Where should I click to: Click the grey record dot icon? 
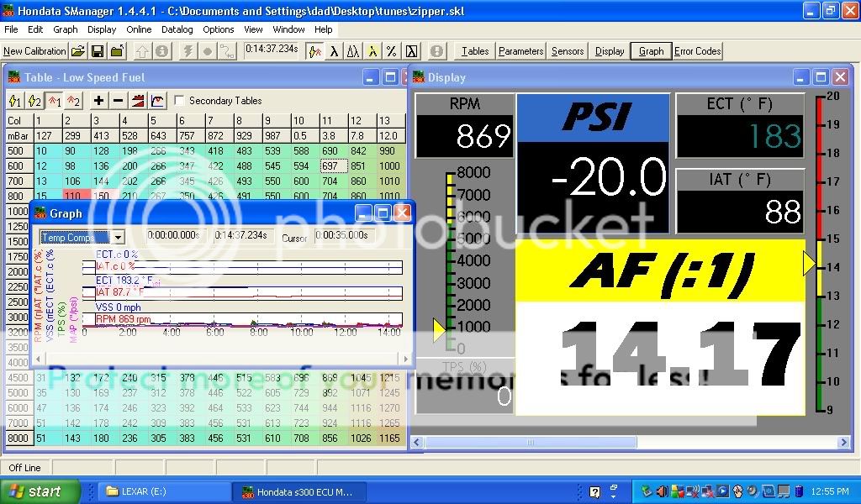coord(208,51)
